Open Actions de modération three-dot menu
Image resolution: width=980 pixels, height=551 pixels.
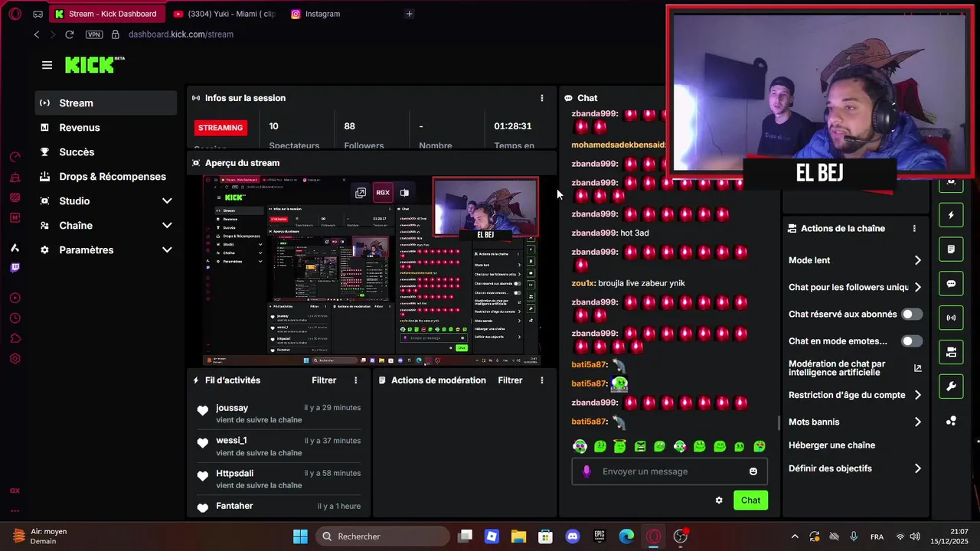pos(542,380)
